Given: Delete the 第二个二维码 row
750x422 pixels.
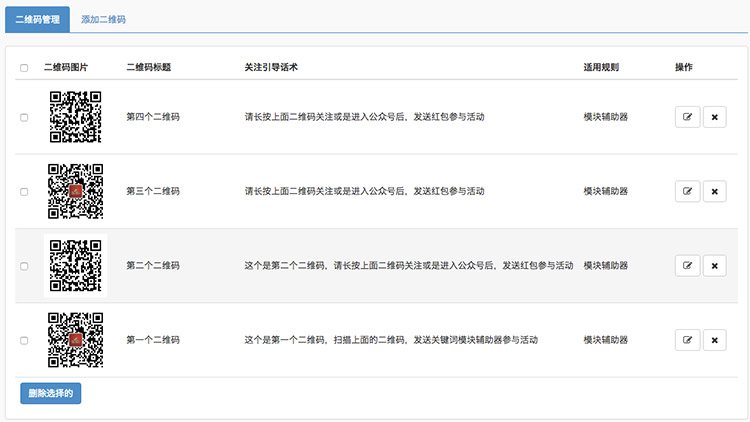Looking at the screenshot, I should tap(715, 266).
